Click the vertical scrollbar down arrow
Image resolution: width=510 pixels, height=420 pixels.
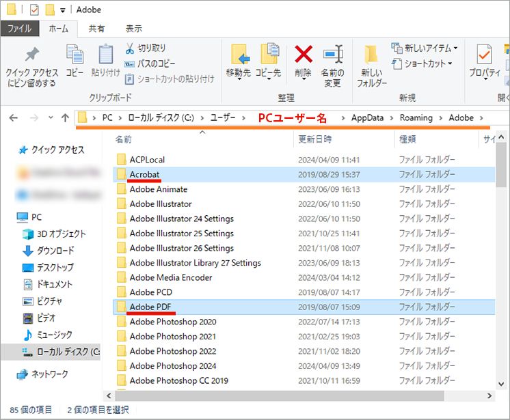pyautogui.click(x=501, y=384)
